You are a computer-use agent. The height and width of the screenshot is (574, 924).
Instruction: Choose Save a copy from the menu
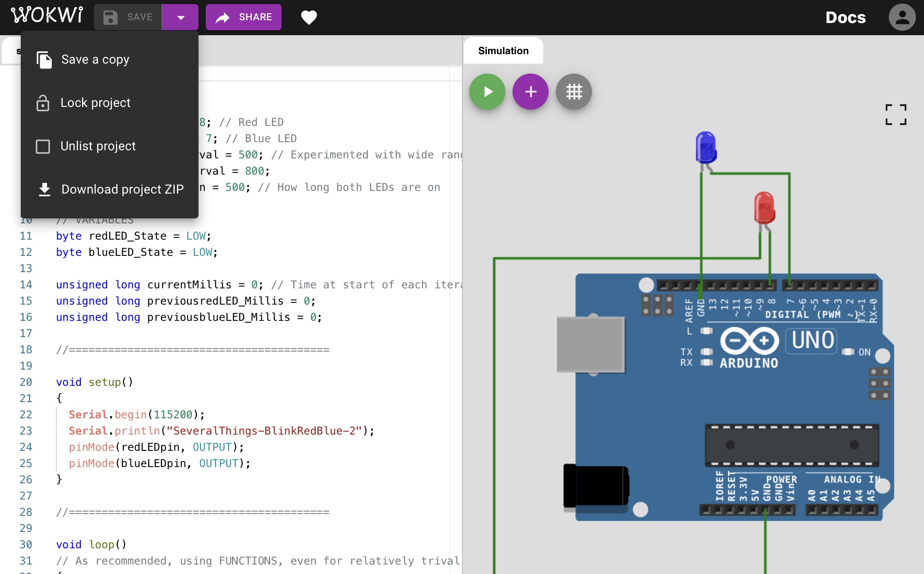coord(95,59)
